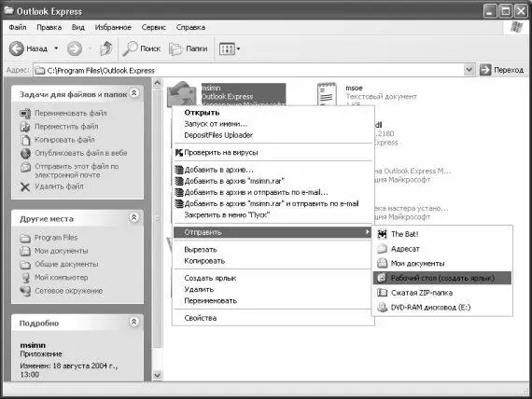
Task: Click Адресат icon in Send To submenu
Action: tap(382, 249)
